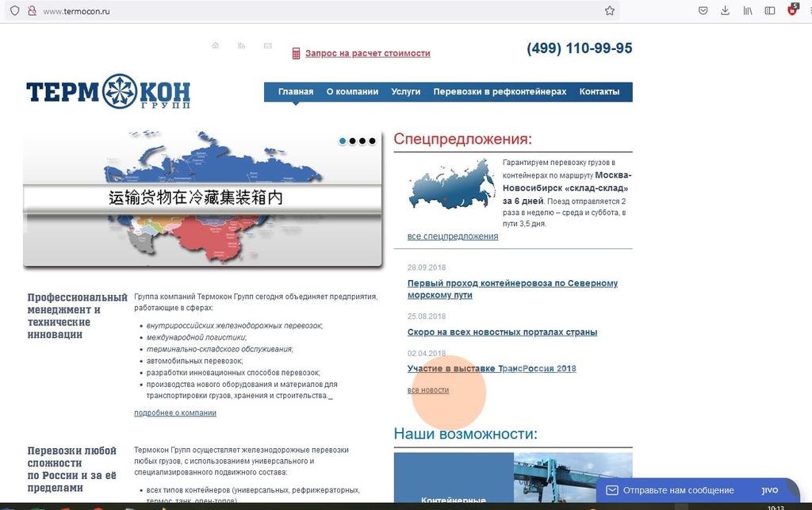Open the Услуги menu item
This screenshot has height=510, width=812.
click(x=405, y=92)
